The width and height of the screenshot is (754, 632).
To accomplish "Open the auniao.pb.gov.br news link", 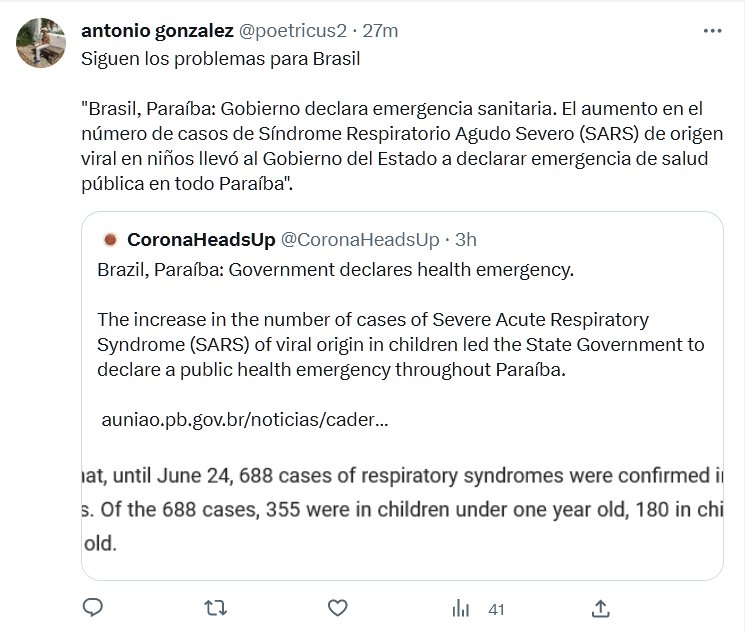I will pos(245,420).
